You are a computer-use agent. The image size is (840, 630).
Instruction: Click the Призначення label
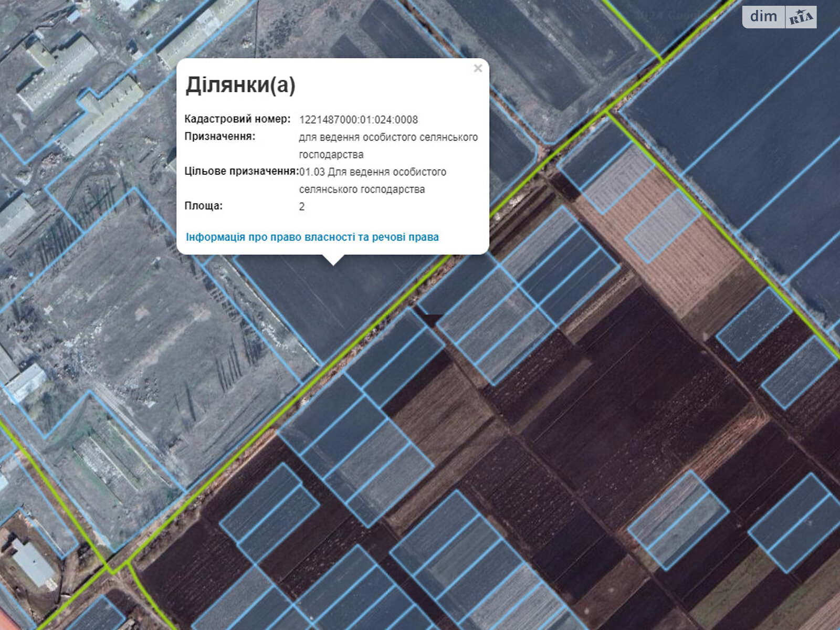(220, 136)
